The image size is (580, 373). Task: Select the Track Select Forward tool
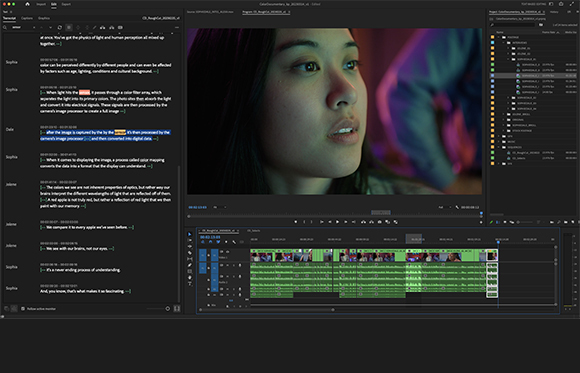pyautogui.click(x=190, y=240)
